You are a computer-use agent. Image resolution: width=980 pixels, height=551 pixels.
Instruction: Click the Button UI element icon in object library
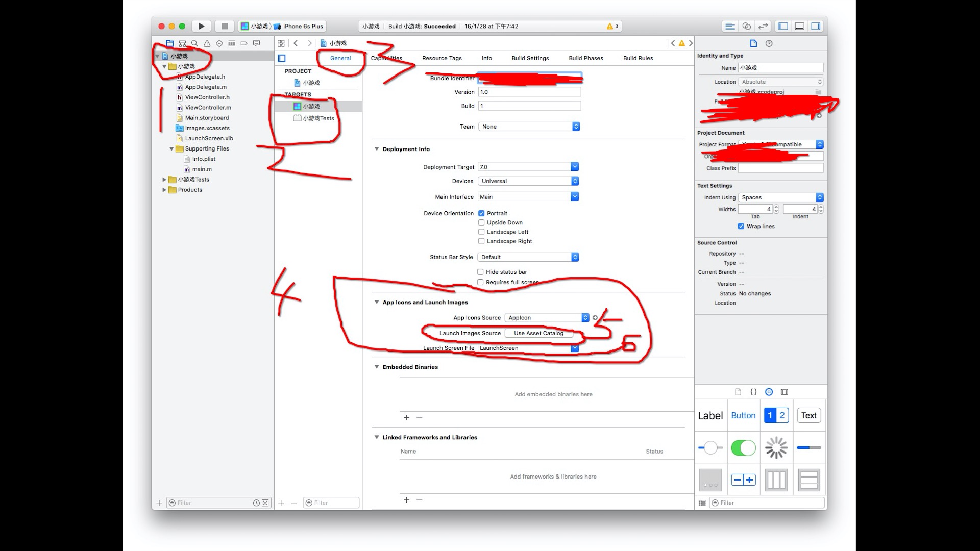click(743, 415)
